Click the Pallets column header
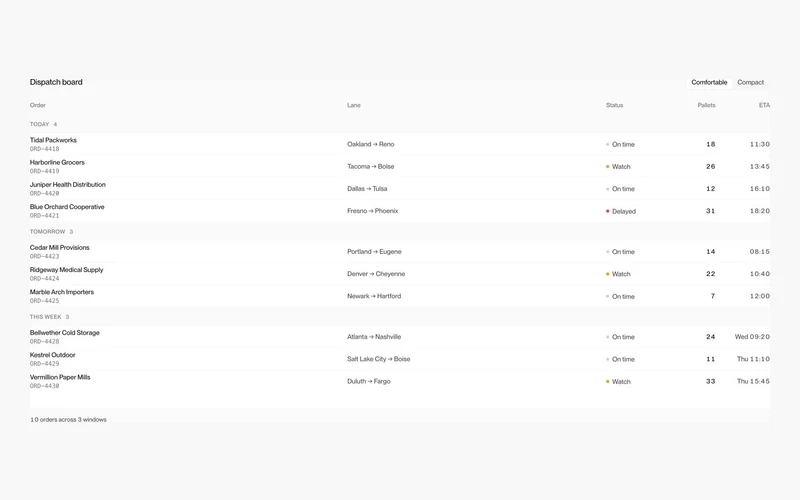The width and height of the screenshot is (800, 500). click(707, 105)
